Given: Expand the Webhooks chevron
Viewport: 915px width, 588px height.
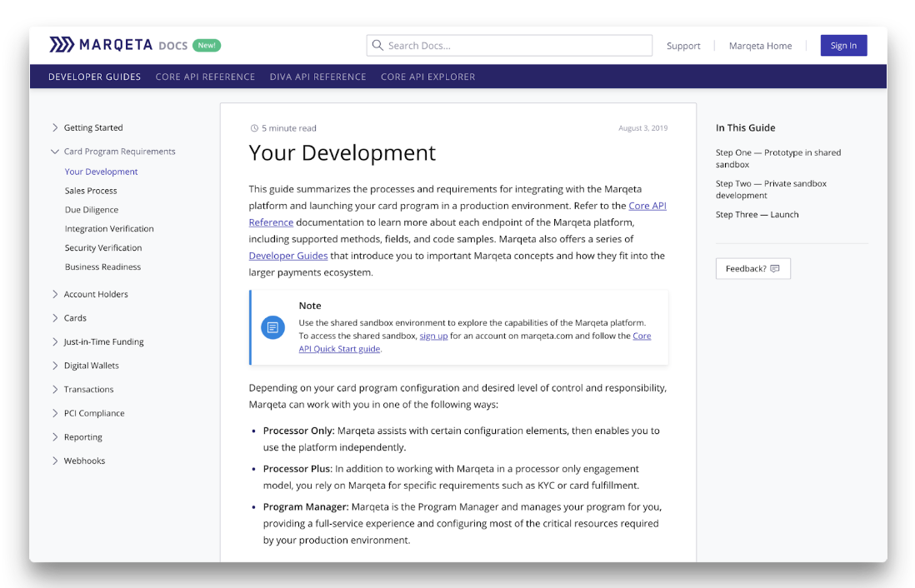Looking at the screenshot, I should click(x=55, y=461).
